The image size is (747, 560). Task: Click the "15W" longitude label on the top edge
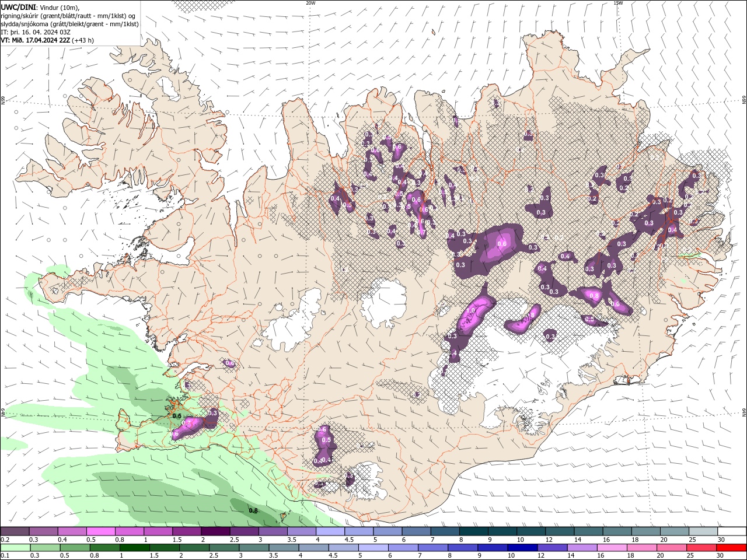618,3
